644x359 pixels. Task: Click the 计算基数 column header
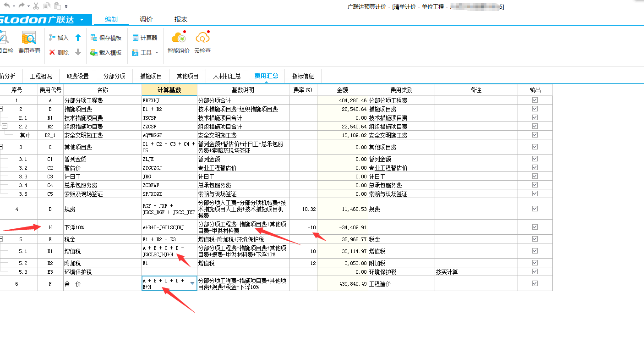coord(169,90)
